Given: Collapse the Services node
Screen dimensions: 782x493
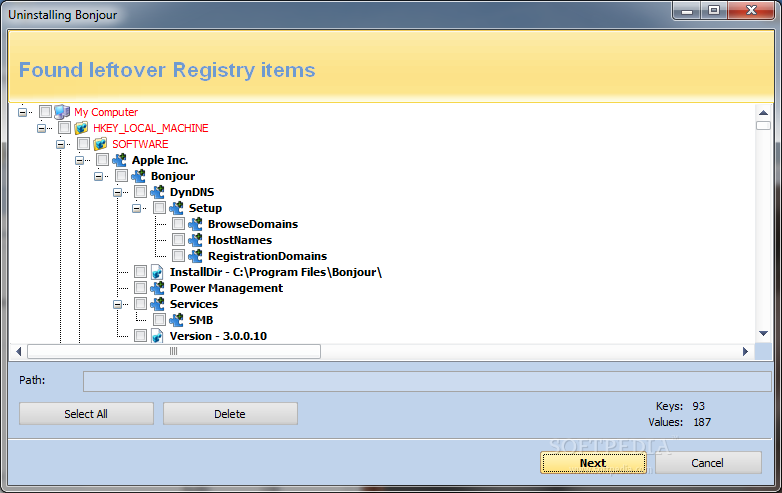Looking at the screenshot, I should tap(117, 304).
